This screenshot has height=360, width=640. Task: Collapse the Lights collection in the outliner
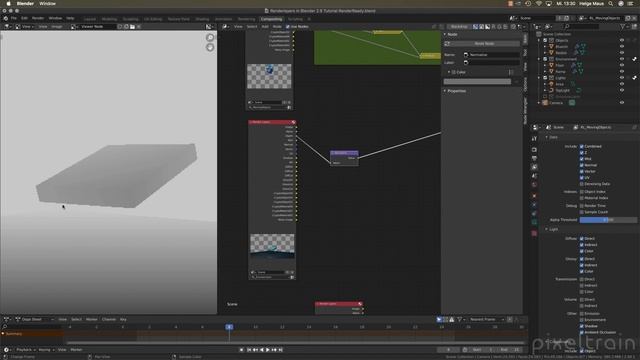(539, 78)
